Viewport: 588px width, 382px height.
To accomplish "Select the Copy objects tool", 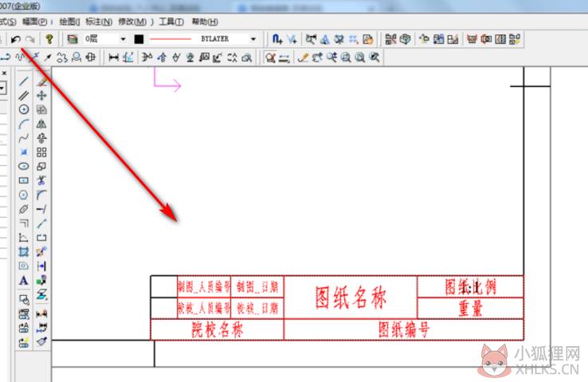I will (41, 109).
